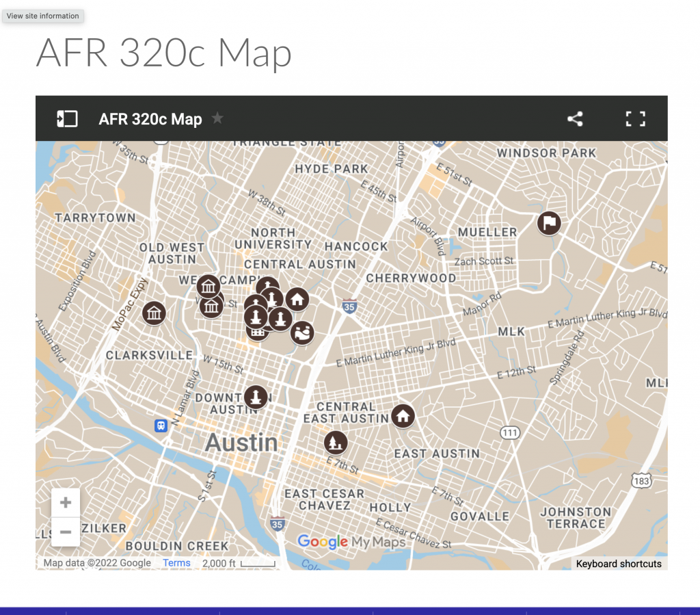
Task: Click the Manor Rd street label
Action: pyautogui.click(x=482, y=304)
